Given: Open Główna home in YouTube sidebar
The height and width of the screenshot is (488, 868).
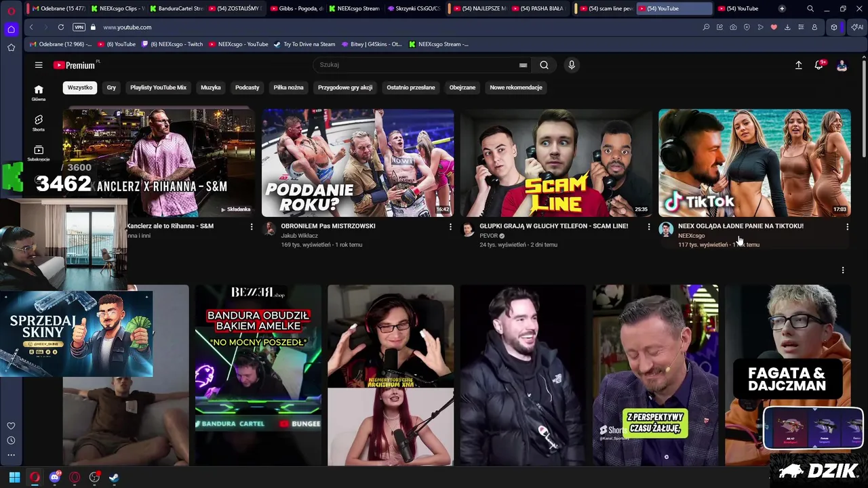Looking at the screenshot, I should [x=39, y=93].
